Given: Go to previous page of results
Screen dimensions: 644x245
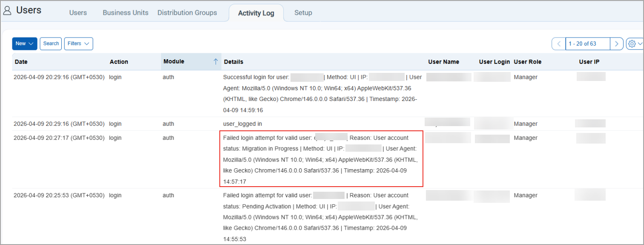Looking at the screenshot, I should 559,44.
